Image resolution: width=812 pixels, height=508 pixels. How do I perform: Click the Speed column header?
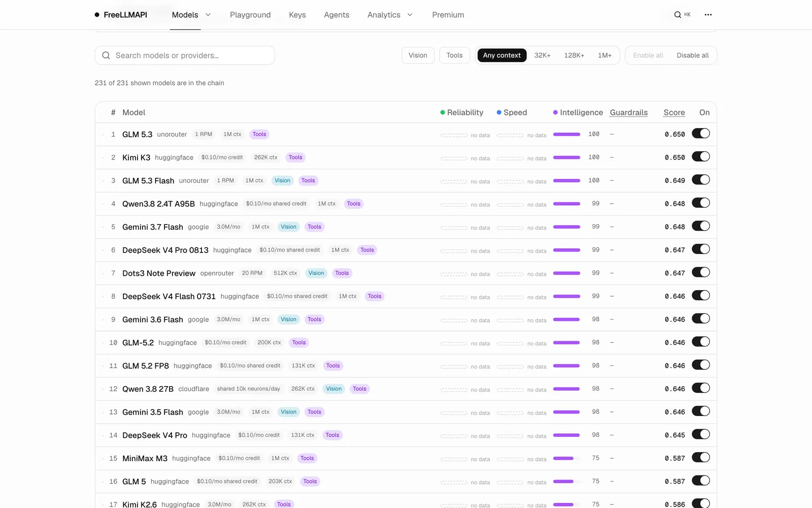click(x=512, y=112)
